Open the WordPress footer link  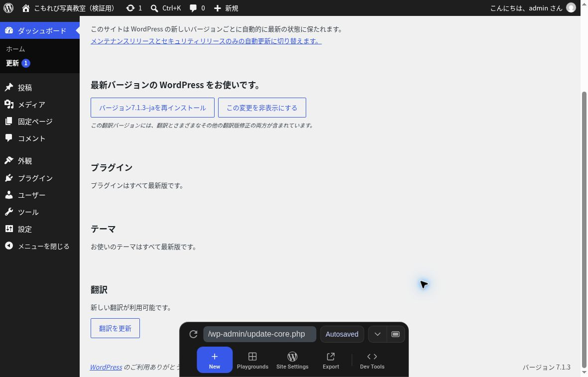[106, 367]
